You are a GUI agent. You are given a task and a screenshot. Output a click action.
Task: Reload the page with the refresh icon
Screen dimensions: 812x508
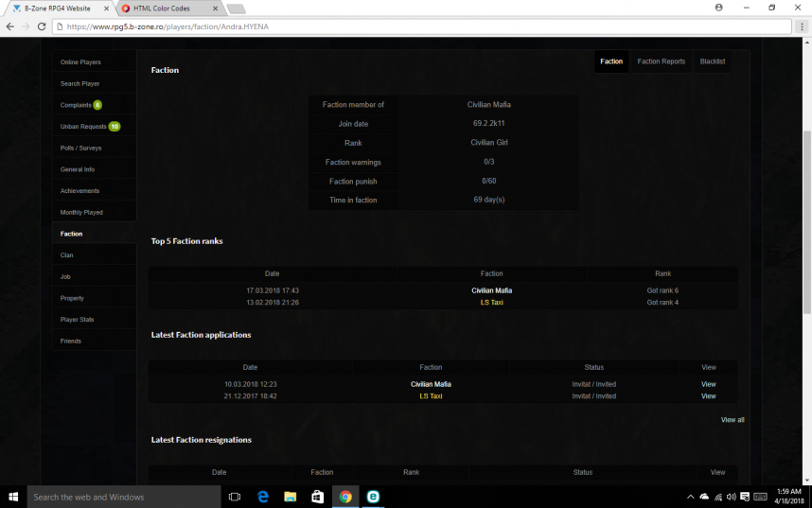click(x=42, y=26)
